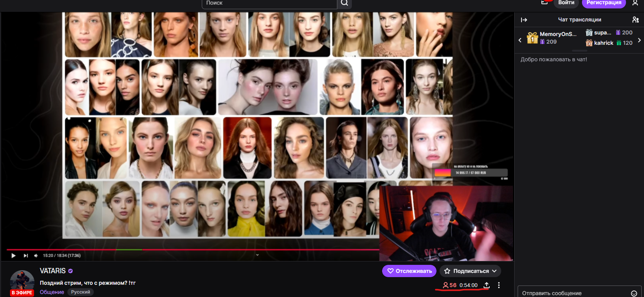This screenshot has width=644, height=297.
Task: Click stream uptime 0:54:00
Action: [x=469, y=285]
